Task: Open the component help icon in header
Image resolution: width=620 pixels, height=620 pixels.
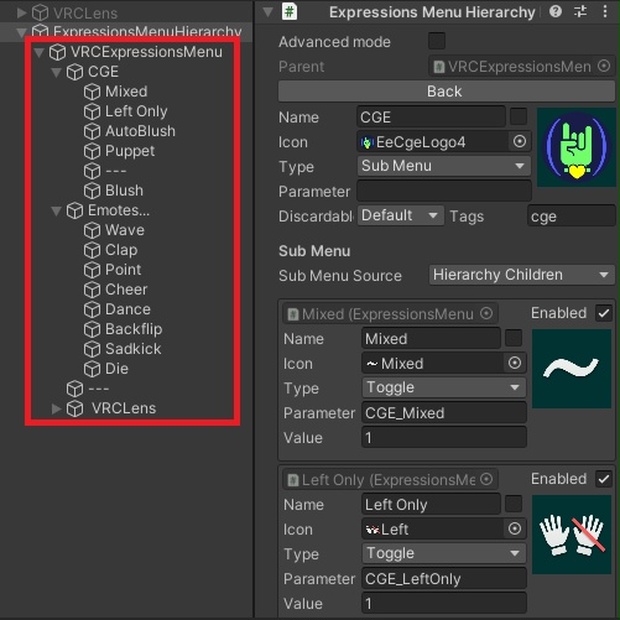Action: point(556,12)
